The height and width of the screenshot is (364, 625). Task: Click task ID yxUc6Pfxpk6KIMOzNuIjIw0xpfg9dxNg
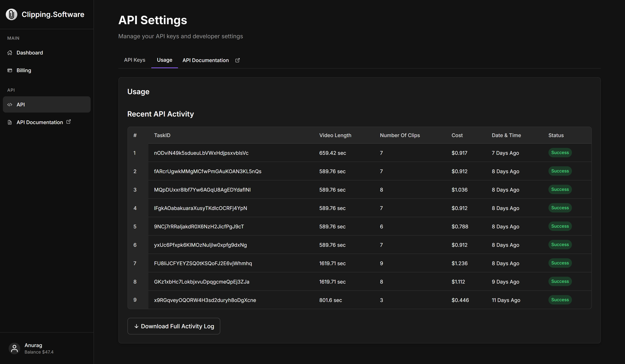point(200,245)
